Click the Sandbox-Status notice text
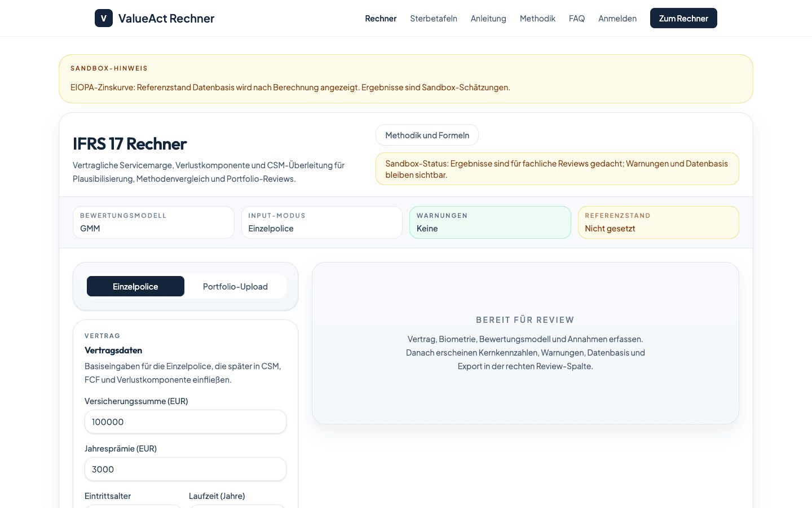This screenshot has height=508, width=812. (x=557, y=169)
